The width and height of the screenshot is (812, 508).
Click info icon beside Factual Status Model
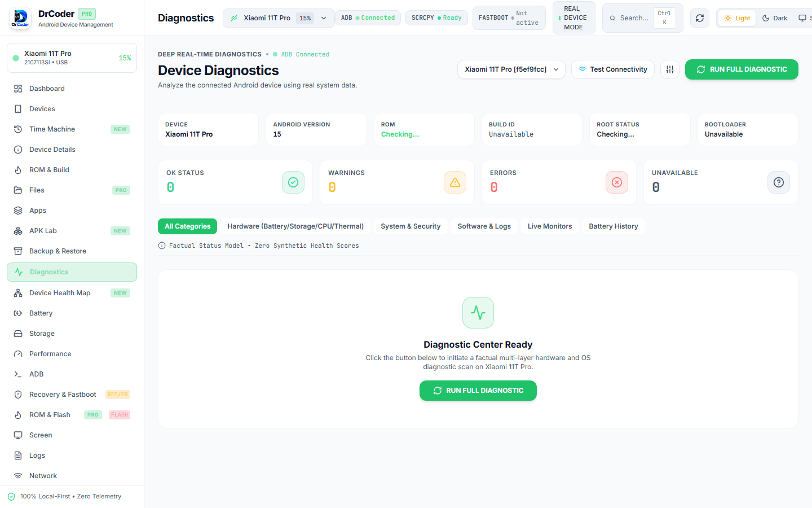pyautogui.click(x=162, y=246)
